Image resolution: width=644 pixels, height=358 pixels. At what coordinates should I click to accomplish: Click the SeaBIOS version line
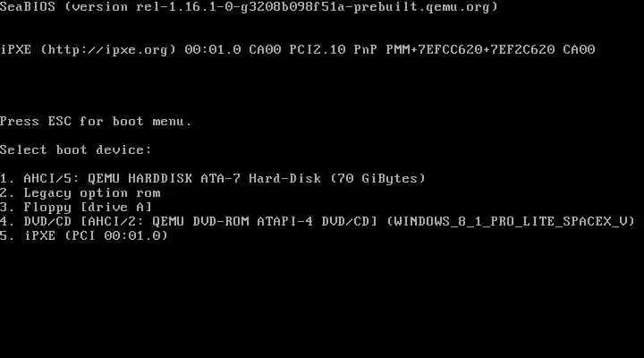[x=249, y=7]
